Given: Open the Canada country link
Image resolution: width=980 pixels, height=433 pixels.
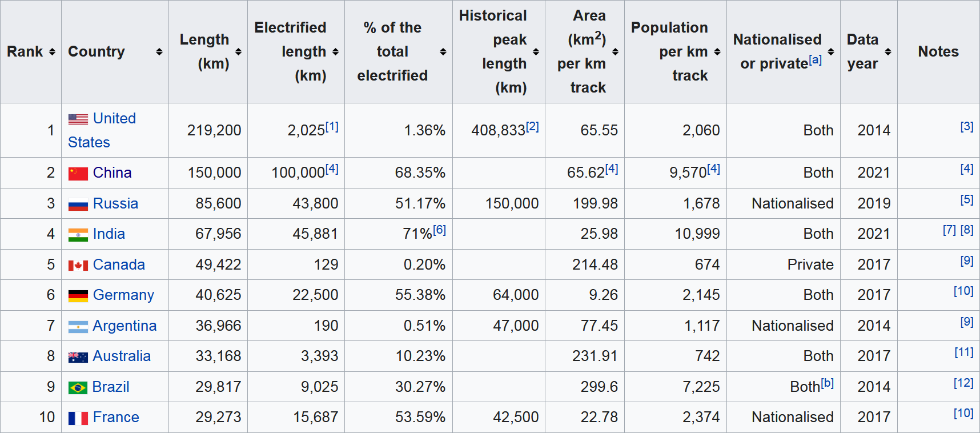Looking at the screenshot, I should click(x=119, y=264).
